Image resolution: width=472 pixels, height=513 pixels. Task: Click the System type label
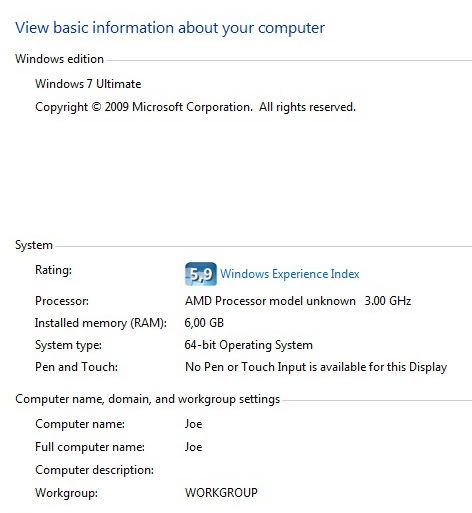pyautogui.click(x=68, y=345)
